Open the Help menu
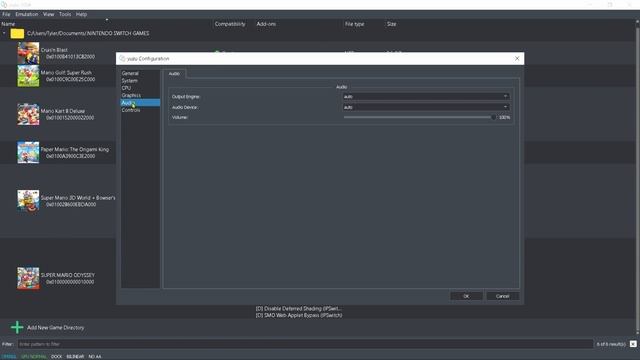Screen dimensions: 640x360 (x=81, y=14)
